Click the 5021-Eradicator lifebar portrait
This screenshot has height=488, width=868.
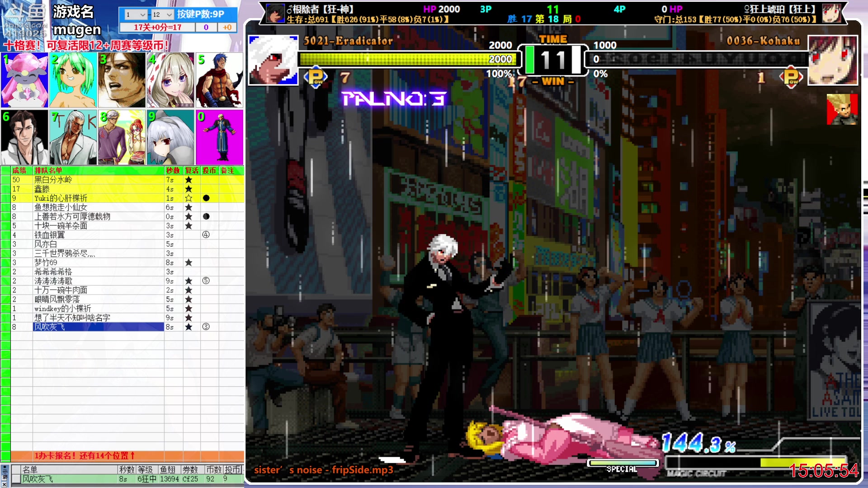click(x=273, y=60)
